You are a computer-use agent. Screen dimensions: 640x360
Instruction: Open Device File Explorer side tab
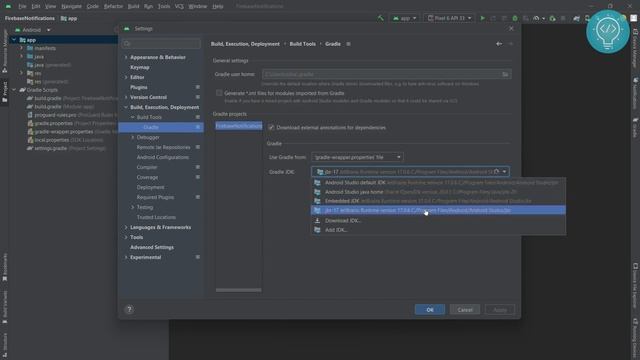click(635, 285)
